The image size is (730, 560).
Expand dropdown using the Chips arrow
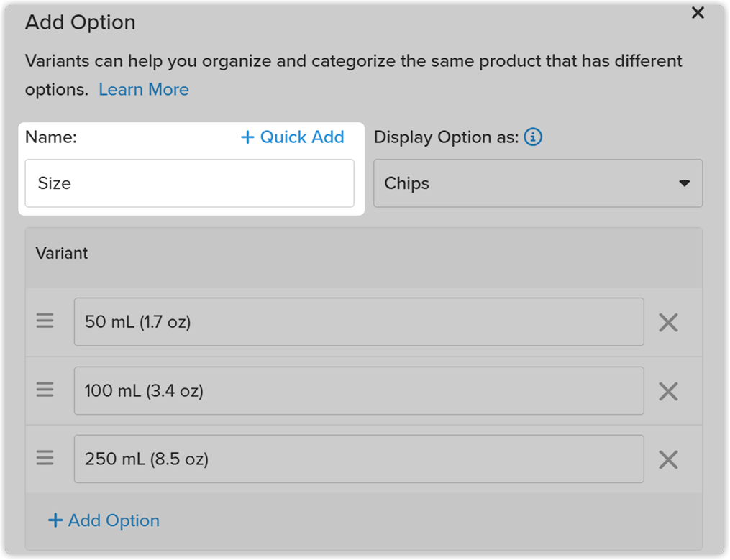tap(684, 183)
